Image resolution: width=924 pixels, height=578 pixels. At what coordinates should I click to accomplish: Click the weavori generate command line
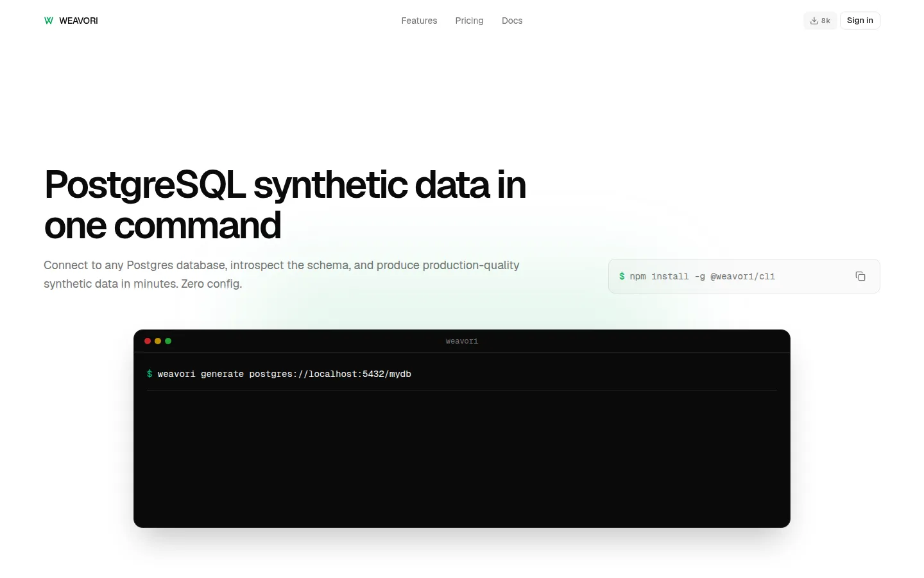(x=284, y=374)
